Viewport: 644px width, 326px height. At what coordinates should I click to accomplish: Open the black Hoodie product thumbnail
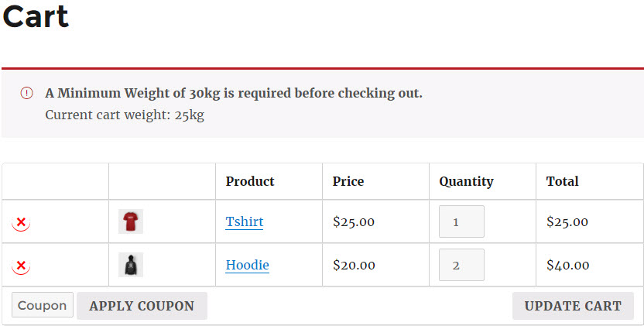131,265
